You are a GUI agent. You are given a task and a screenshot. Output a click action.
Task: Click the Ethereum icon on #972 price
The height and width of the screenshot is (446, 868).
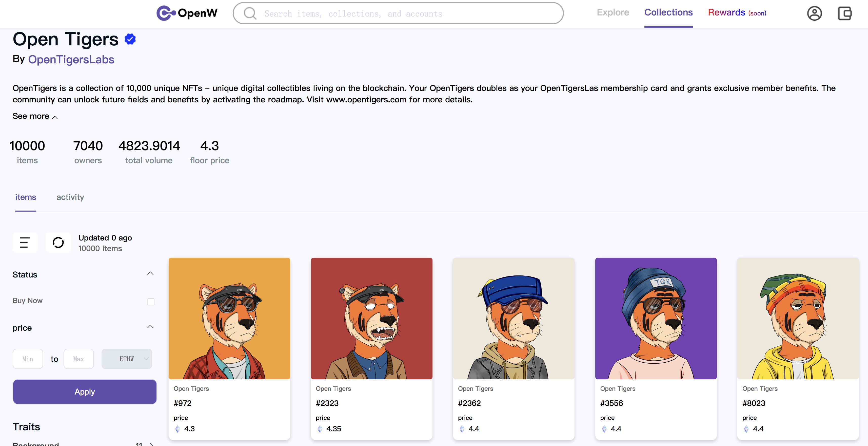[x=177, y=429]
